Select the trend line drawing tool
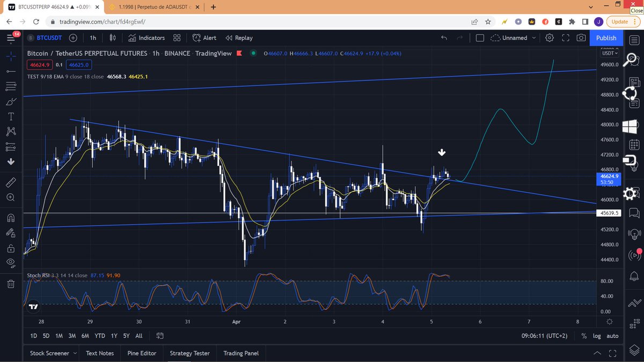 tap(11, 71)
